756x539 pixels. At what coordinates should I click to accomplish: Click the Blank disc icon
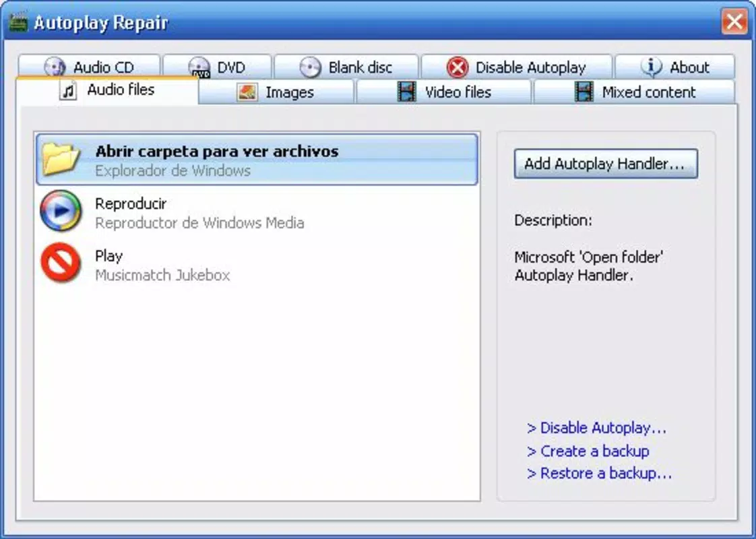310,67
